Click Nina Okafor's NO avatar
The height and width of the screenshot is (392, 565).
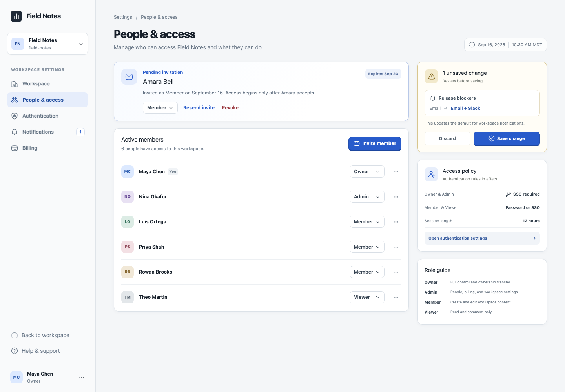click(128, 197)
